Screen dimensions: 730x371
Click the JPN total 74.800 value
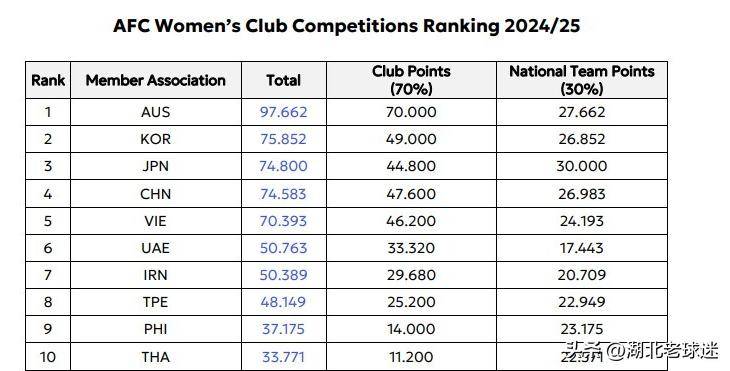tap(284, 166)
